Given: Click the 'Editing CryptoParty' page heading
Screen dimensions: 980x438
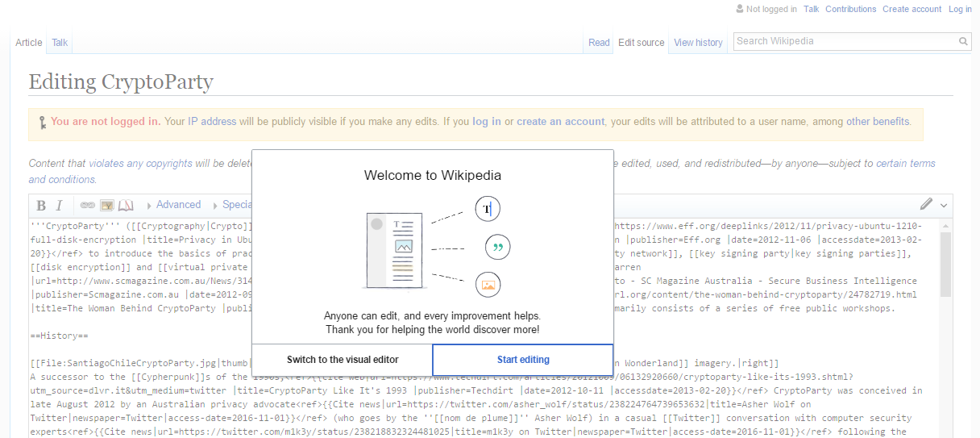Looking at the screenshot, I should click(121, 81).
